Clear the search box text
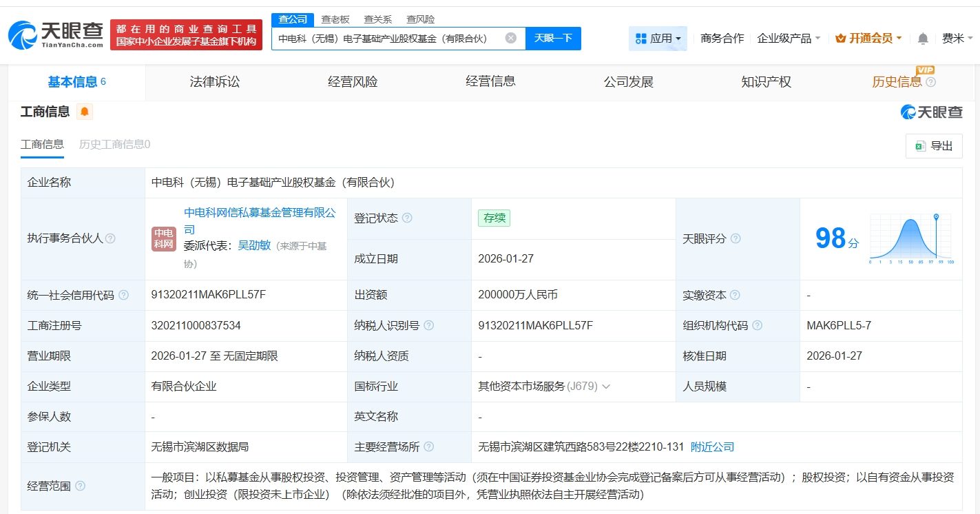980x514 pixels. pos(510,38)
